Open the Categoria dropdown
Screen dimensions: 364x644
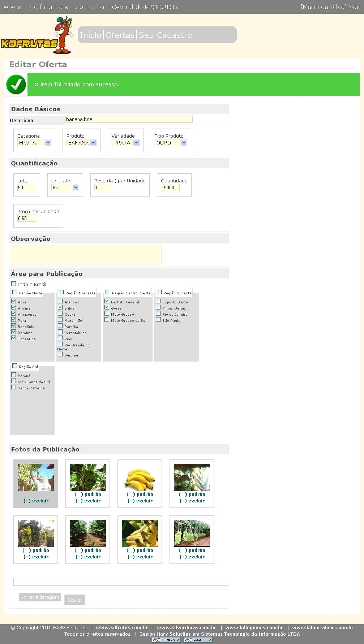[34, 143]
